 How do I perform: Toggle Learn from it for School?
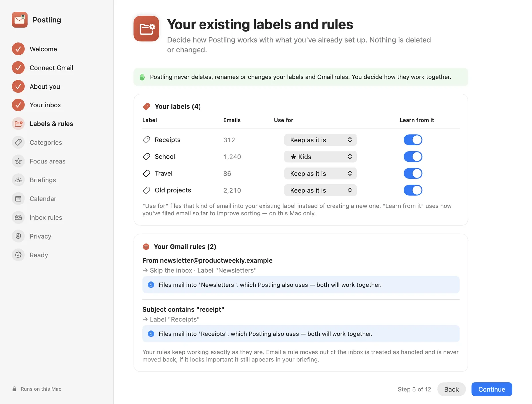tap(413, 157)
